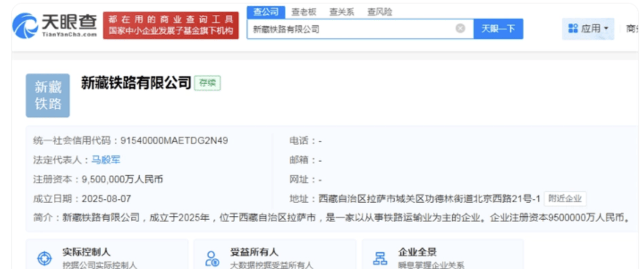Viewport: 644px width, 269px height.
Task: Open legal representative 马殿军 link
Action: coord(106,160)
